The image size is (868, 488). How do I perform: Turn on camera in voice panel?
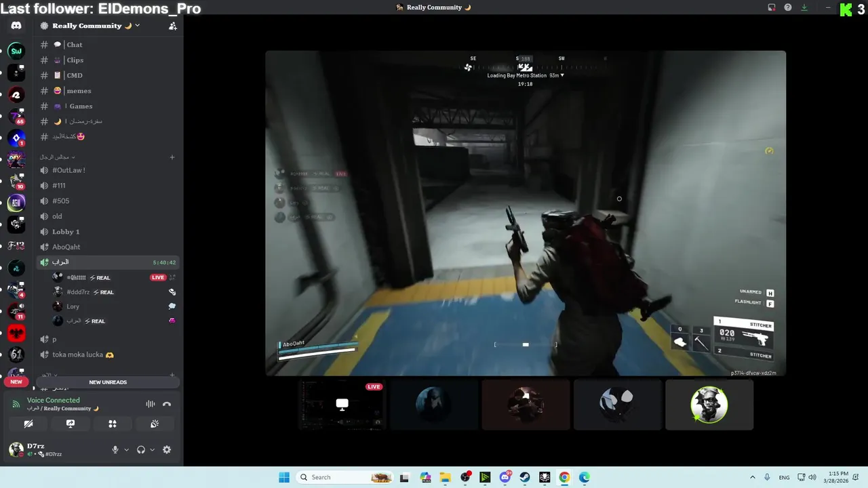pos(28,424)
